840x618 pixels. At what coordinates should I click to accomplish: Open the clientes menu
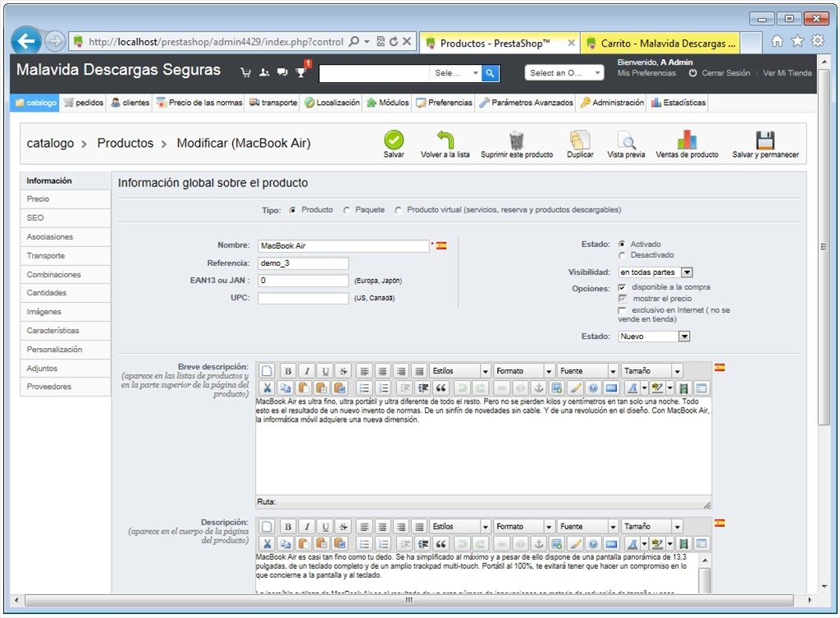coord(130,103)
